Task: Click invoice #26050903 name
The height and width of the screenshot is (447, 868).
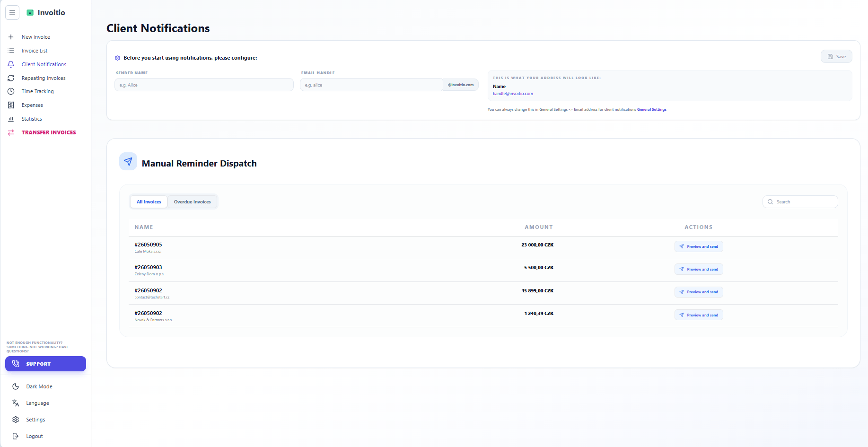Action: tap(148, 267)
